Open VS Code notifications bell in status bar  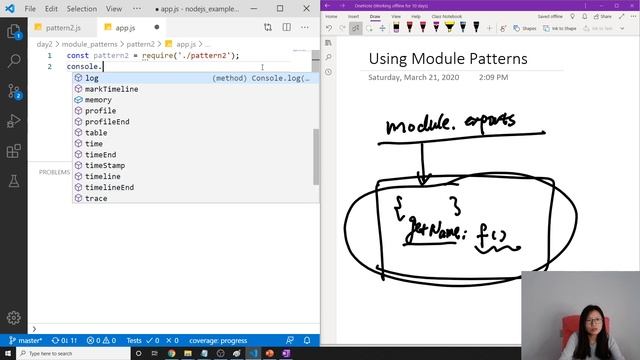point(307,340)
